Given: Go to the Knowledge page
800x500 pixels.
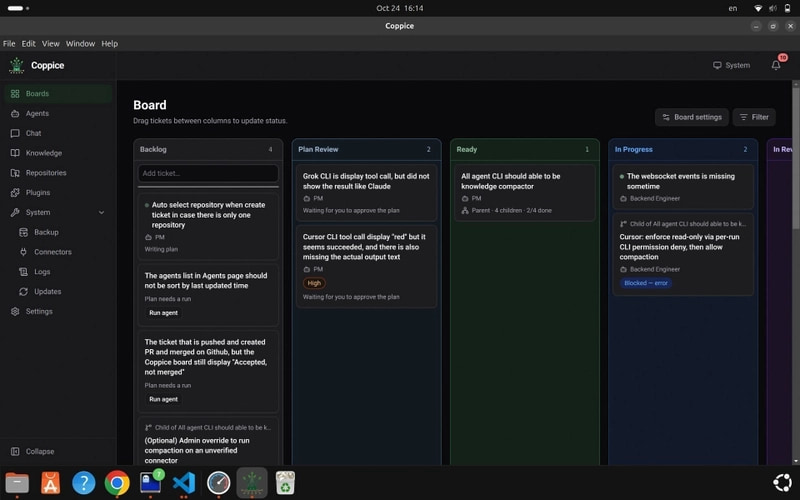Looking at the screenshot, I should (x=58, y=153).
